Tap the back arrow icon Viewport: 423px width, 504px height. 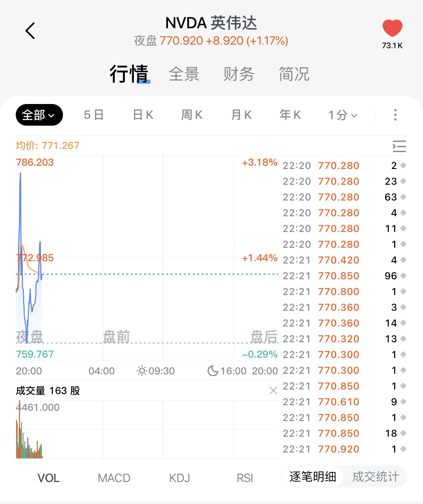(x=30, y=31)
